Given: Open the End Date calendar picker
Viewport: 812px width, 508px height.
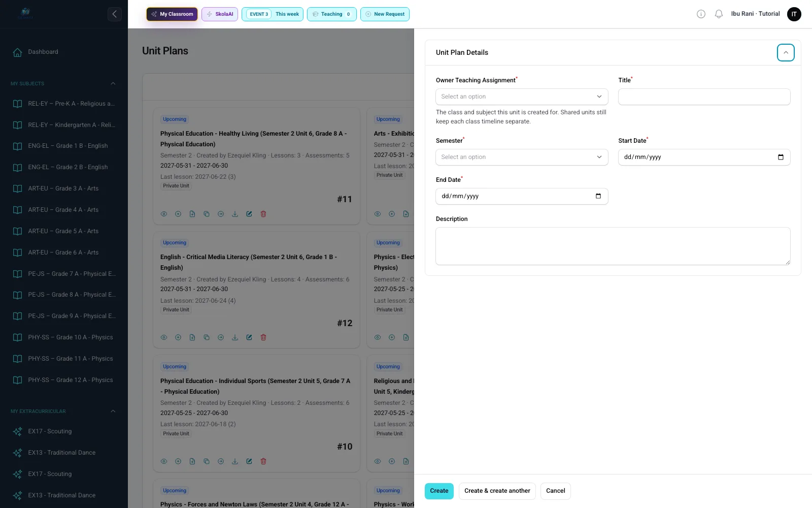Looking at the screenshot, I should (598, 196).
